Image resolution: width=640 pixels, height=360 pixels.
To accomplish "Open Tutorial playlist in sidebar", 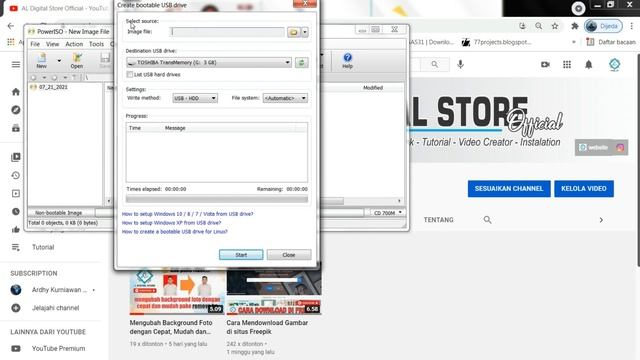I will pyautogui.click(x=43, y=247).
